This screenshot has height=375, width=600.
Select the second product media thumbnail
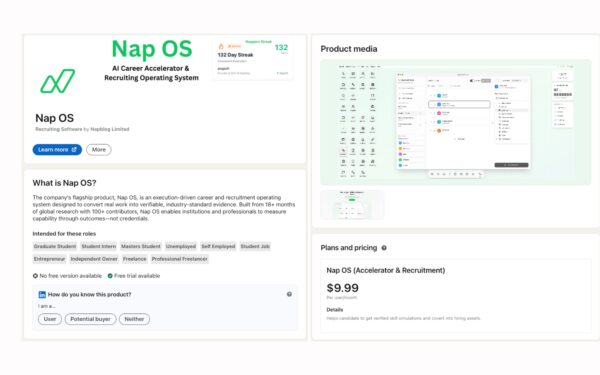coord(352,205)
